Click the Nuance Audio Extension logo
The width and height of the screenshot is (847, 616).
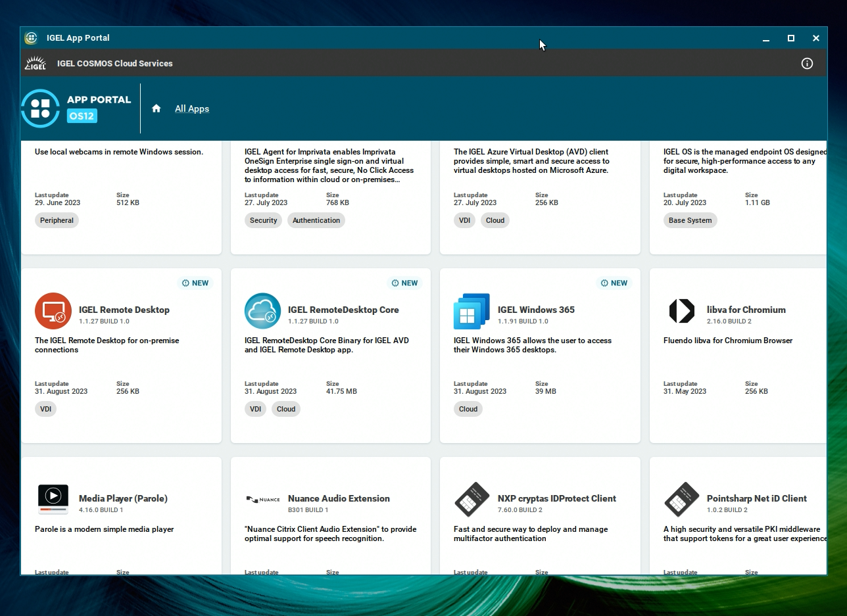point(262,500)
